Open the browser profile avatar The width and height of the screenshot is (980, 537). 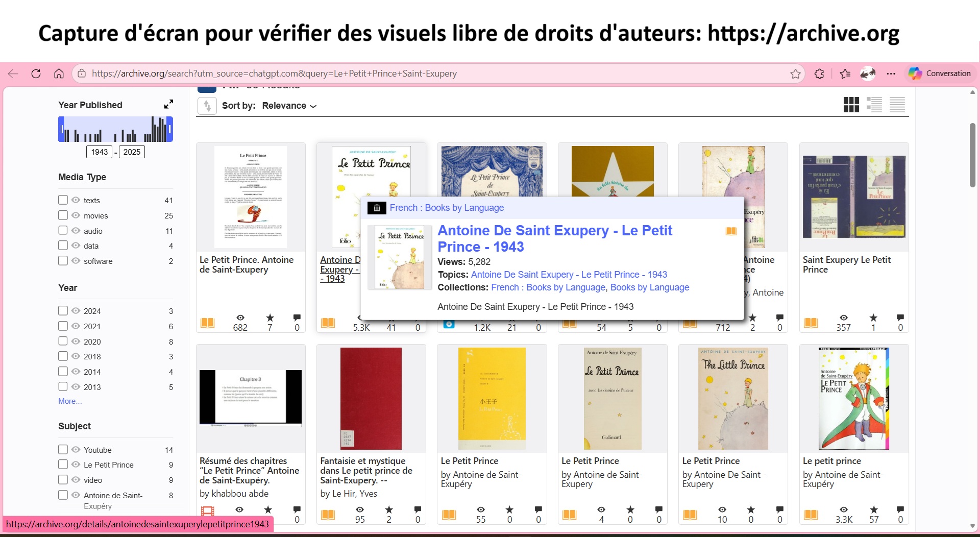(x=868, y=74)
